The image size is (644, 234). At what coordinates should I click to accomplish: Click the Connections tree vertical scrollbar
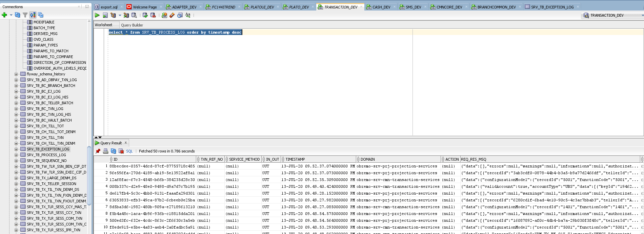point(89,175)
